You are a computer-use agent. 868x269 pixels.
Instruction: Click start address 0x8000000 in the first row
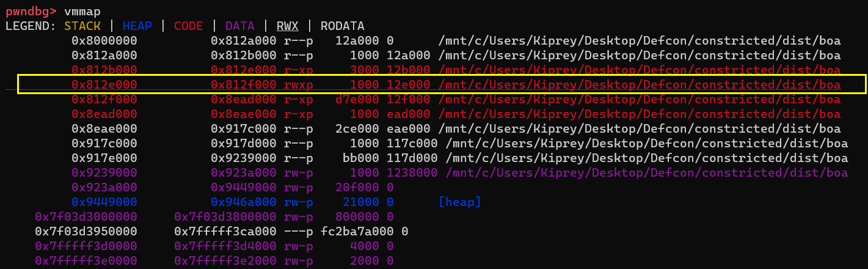pos(104,40)
